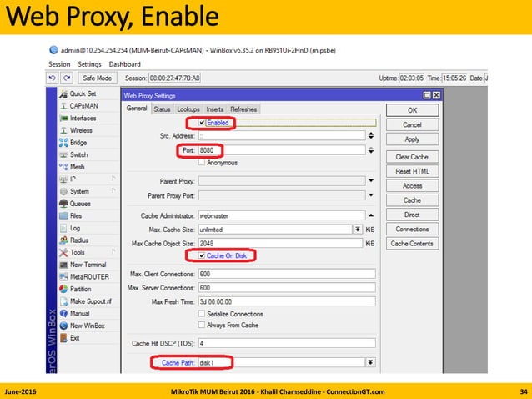Click the Make Supout.rif icon

coord(63,301)
